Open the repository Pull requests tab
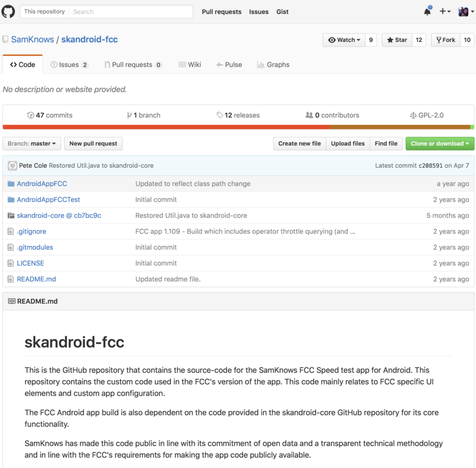 point(133,64)
